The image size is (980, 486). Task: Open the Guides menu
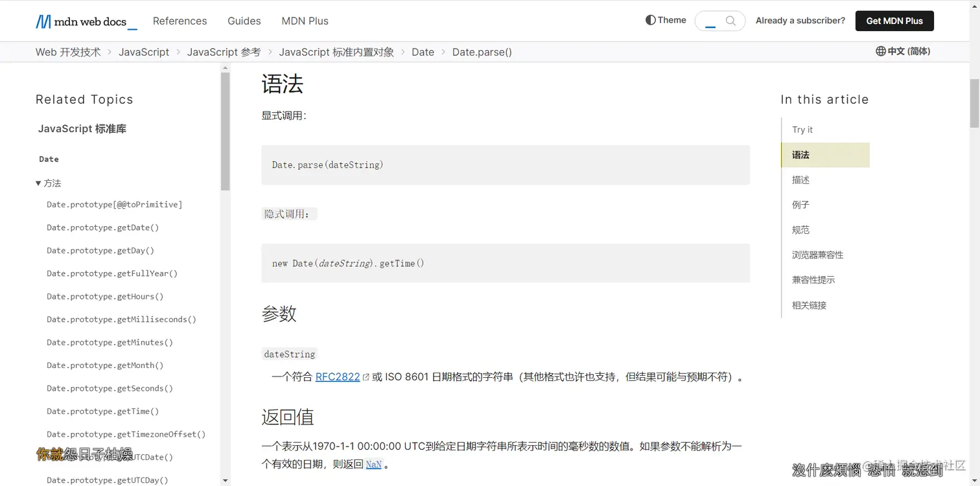pyautogui.click(x=244, y=21)
